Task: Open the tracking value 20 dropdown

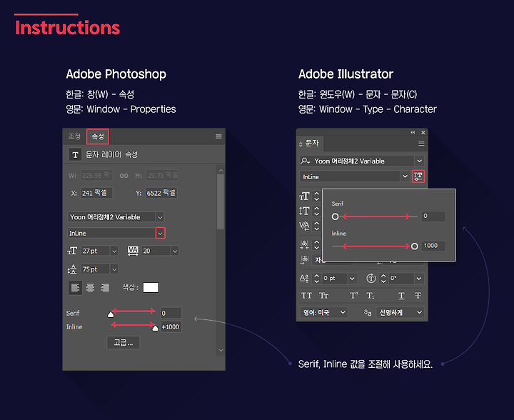Action: click(x=175, y=251)
